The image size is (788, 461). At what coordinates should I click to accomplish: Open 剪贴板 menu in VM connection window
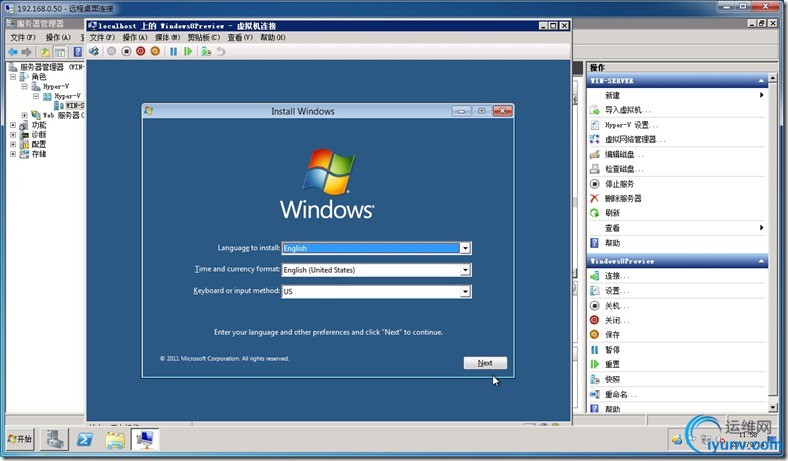coord(204,38)
